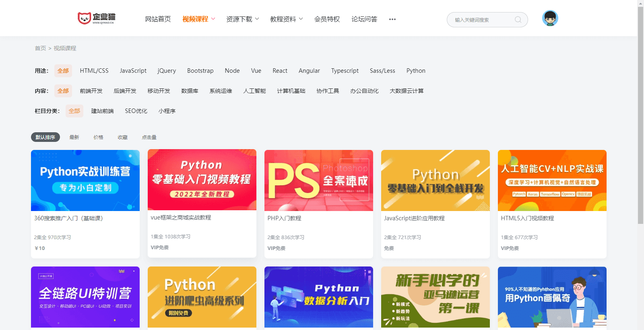Viewport: 644px width, 330px height.
Task: Filter content by 计算机基础
Action: point(291,91)
